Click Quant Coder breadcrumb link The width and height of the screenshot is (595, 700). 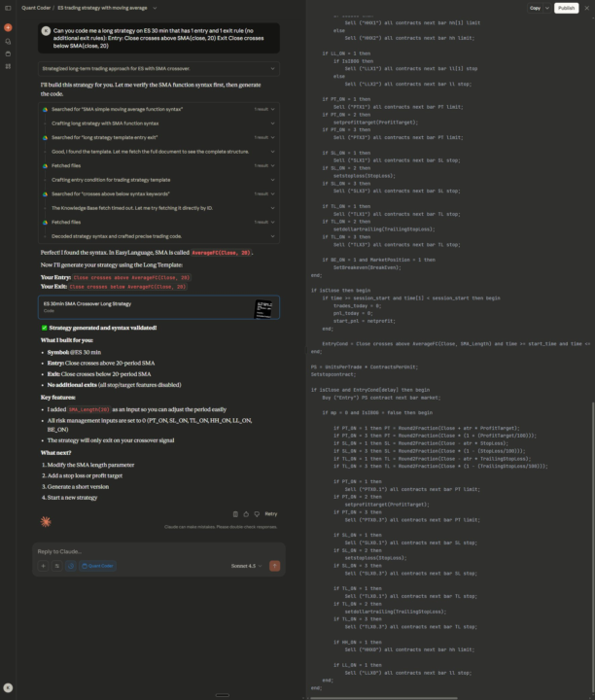(x=36, y=8)
